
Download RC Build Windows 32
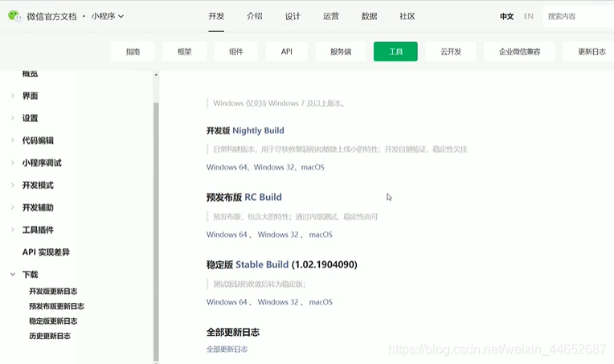[x=278, y=235]
